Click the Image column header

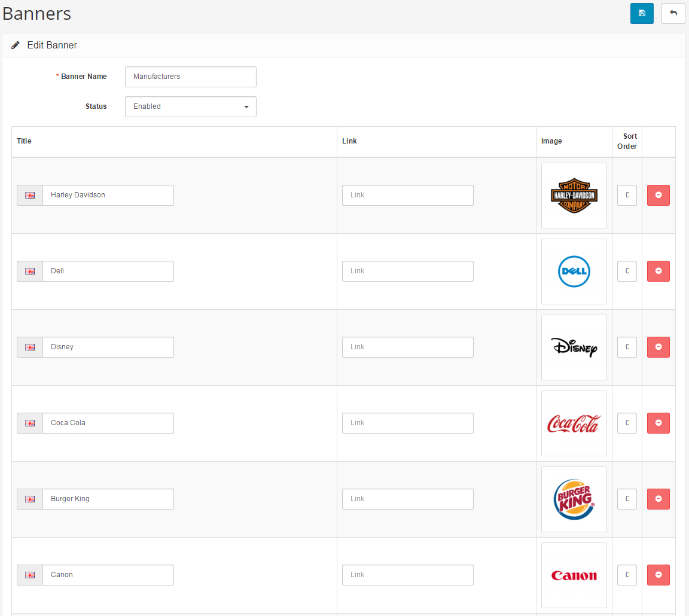point(551,141)
